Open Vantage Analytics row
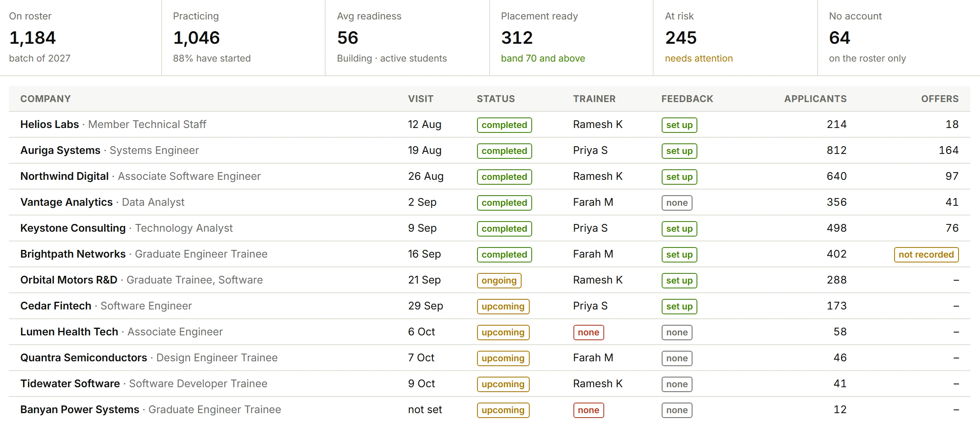Viewport: 980px width, 435px height. pos(490,202)
